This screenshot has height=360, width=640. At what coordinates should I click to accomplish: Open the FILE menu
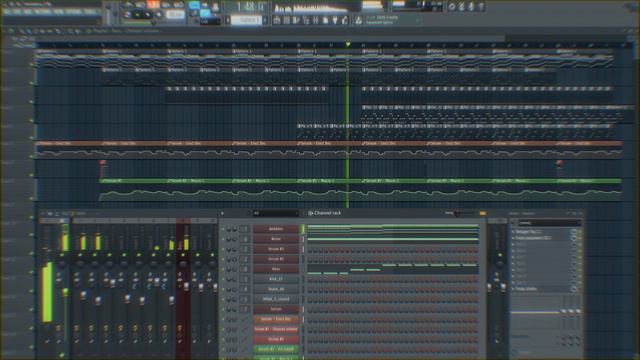7,12
